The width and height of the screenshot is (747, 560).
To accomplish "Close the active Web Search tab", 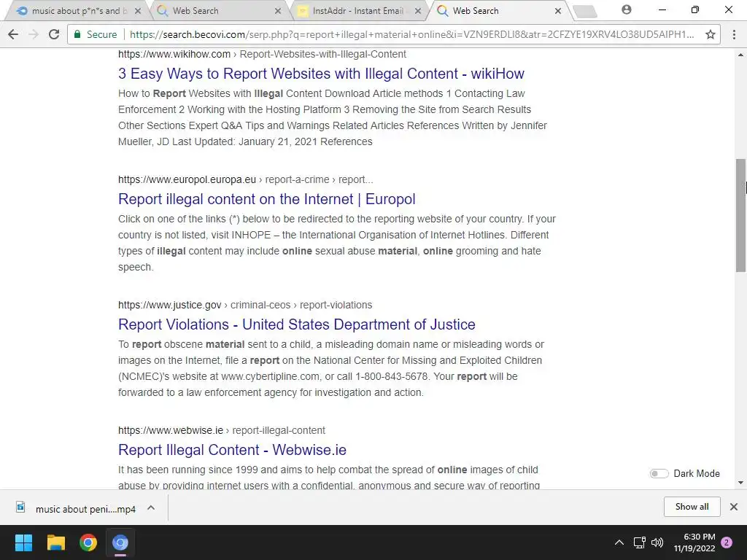I will pos(558,11).
